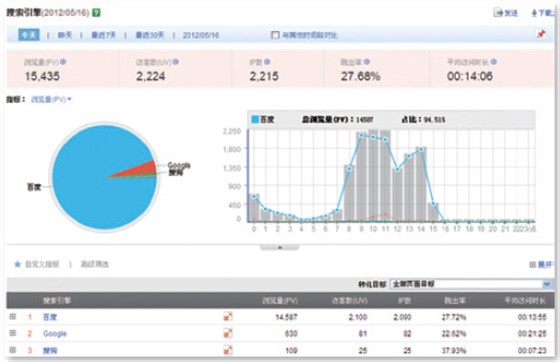Click the download icon at top right
This screenshot has height=362, width=560.
[x=534, y=13]
